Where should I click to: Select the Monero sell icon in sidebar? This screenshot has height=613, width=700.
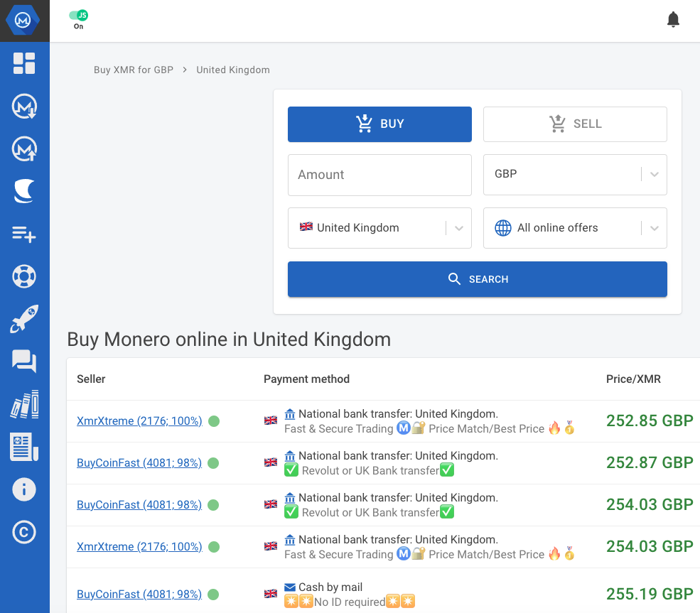tap(24, 149)
